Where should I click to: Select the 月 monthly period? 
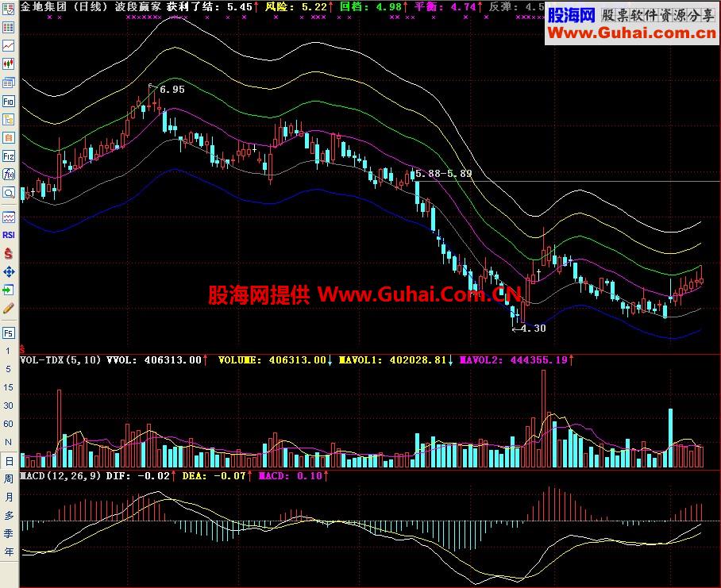pyautogui.click(x=9, y=497)
